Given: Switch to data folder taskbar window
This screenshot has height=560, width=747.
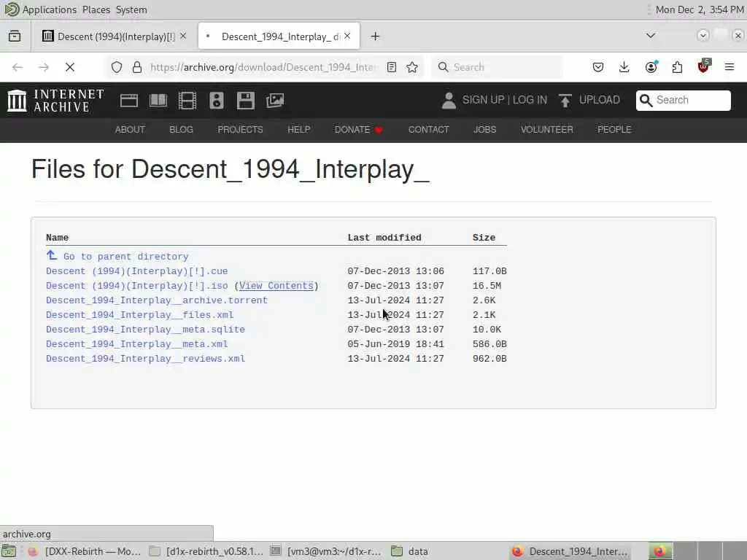Looking at the screenshot, I should tap(410, 551).
